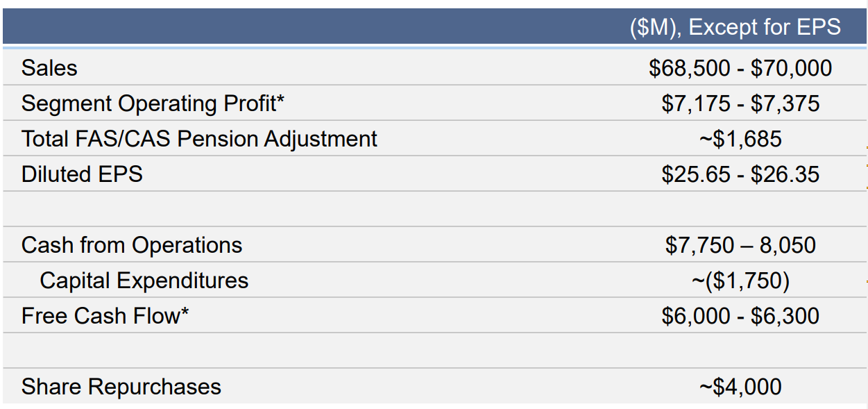Select the Share Repurchases label
Viewport: 868px width, 409px height.
click(121, 387)
